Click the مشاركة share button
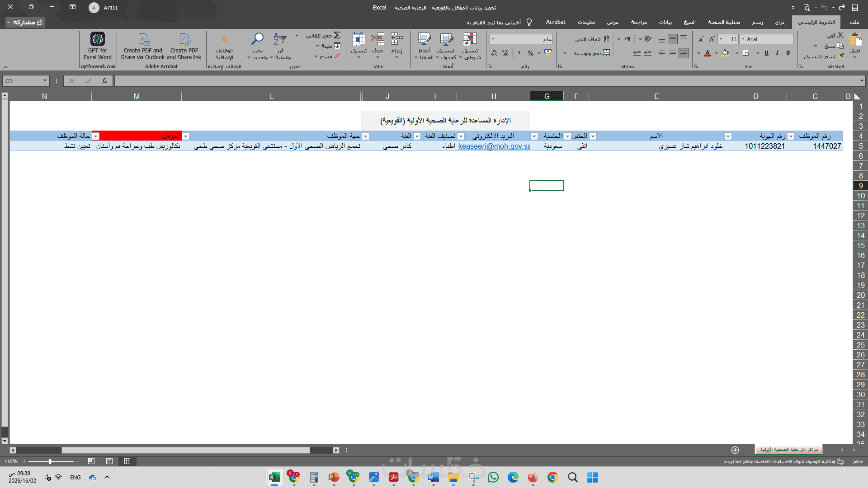This screenshot has height=488, width=868. [x=25, y=22]
